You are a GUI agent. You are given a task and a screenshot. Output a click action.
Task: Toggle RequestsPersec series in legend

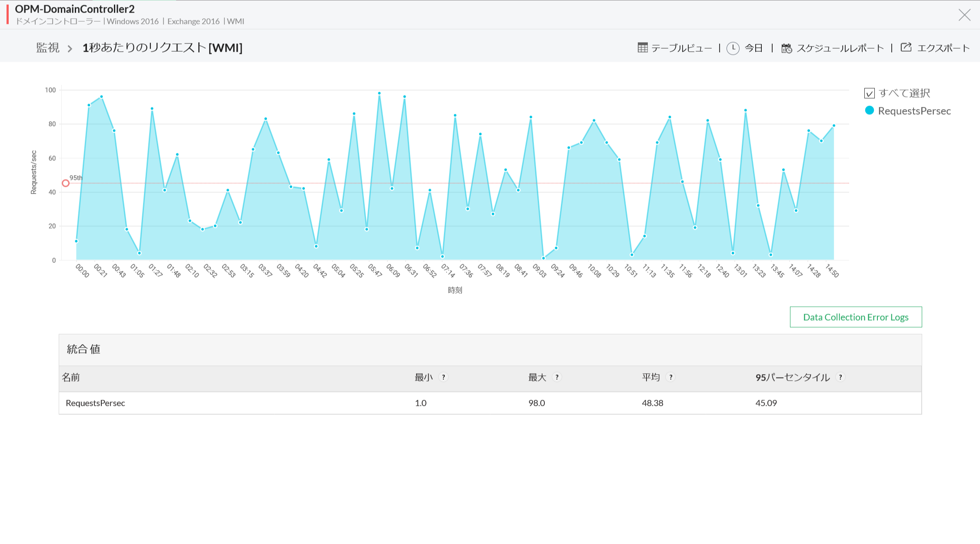pyautogui.click(x=914, y=111)
